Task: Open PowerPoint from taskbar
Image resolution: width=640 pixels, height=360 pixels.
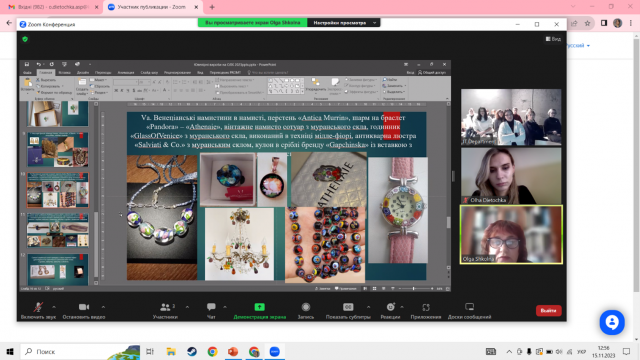Action: click(233, 351)
